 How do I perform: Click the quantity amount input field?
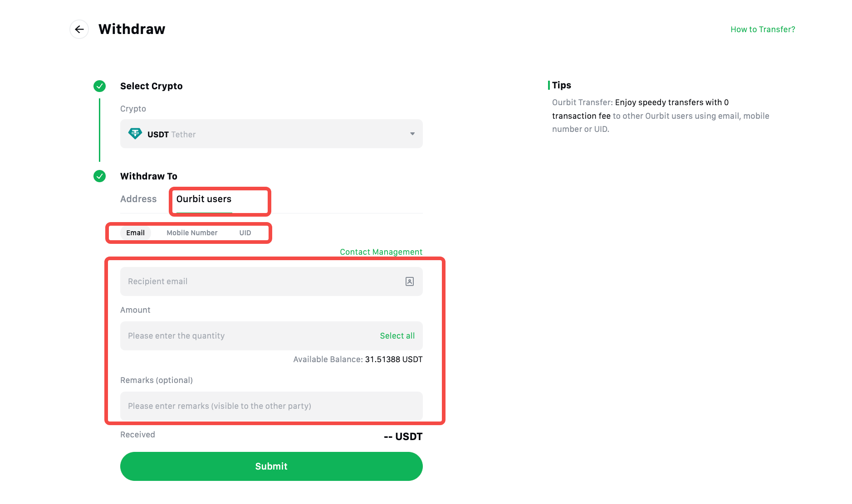(245, 336)
